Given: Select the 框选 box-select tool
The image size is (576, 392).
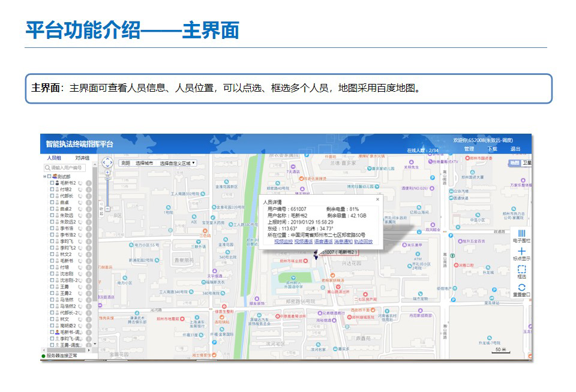Looking at the screenshot, I should pos(521,270).
